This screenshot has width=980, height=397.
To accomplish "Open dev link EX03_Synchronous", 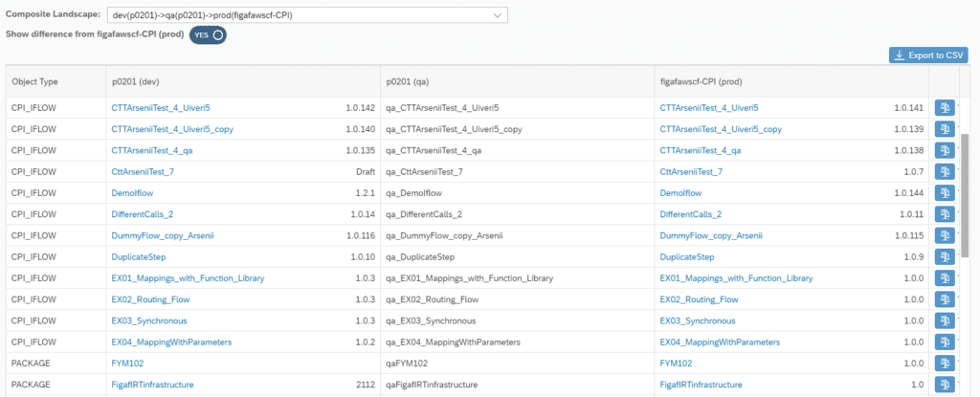I will click(148, 320).
